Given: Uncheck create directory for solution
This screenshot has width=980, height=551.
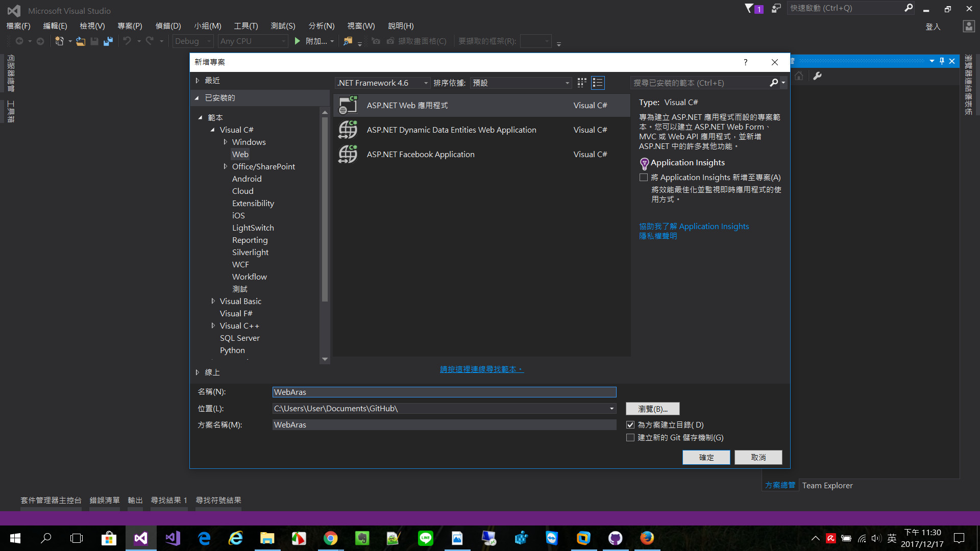Looking at the screenshot, I should [x=630, y=425].
